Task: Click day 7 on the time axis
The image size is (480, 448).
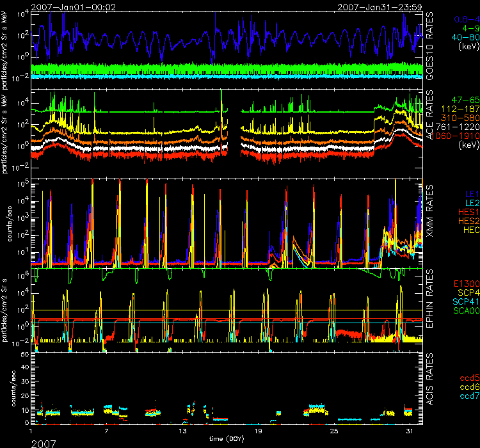Action: (x=106, y=432)
